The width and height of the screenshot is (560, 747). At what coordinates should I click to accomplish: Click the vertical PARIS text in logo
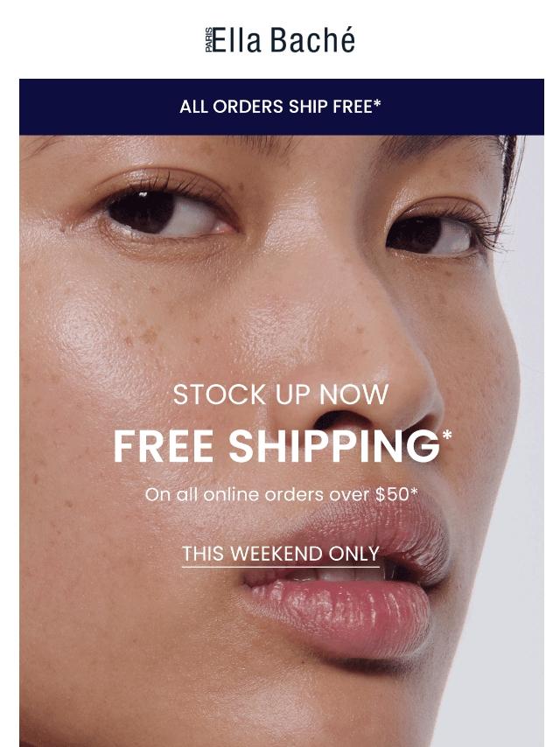(209, 40)
